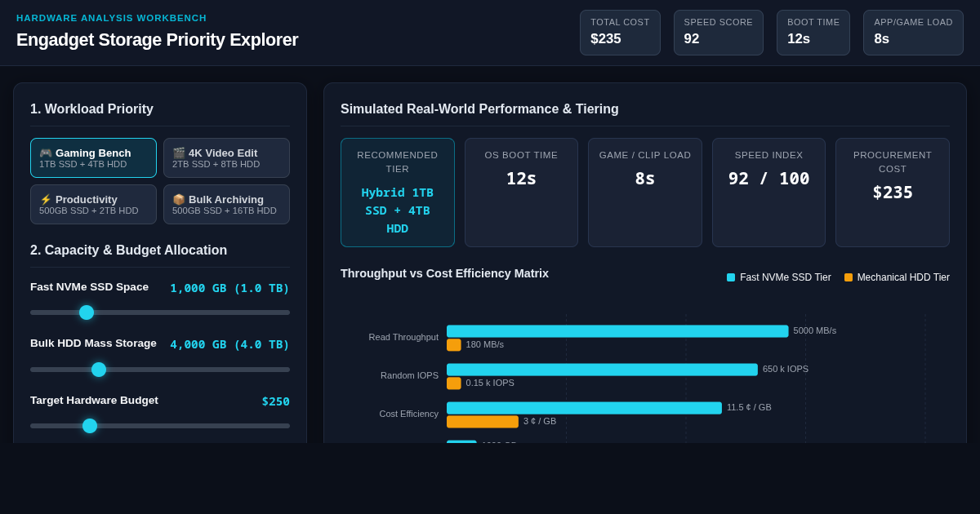Viewport: 980px width, 514px height.
Task: Click the 'Fast NVMe SSD Tier' legend text
Action: [x=786, y=277]
